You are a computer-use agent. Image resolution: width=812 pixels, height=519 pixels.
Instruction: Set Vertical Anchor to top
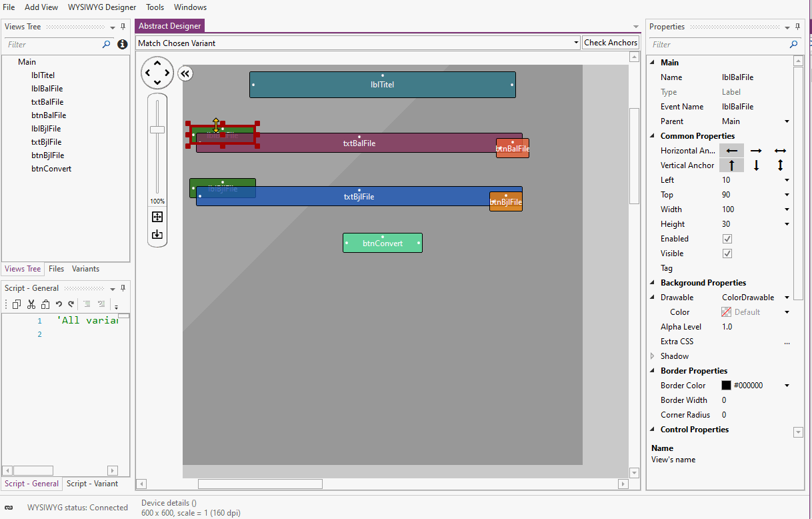click(x=731, y=165)
